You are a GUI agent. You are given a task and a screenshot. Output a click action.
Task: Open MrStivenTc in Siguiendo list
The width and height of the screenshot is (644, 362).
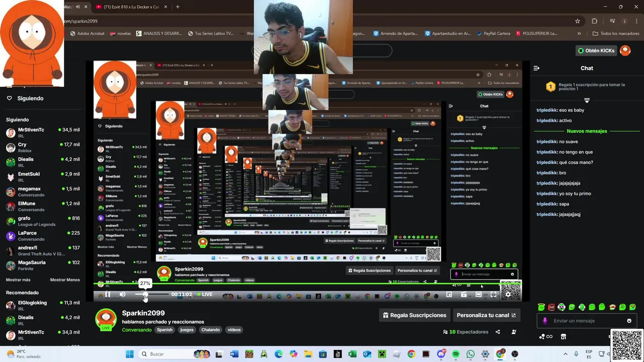point(43,133)
